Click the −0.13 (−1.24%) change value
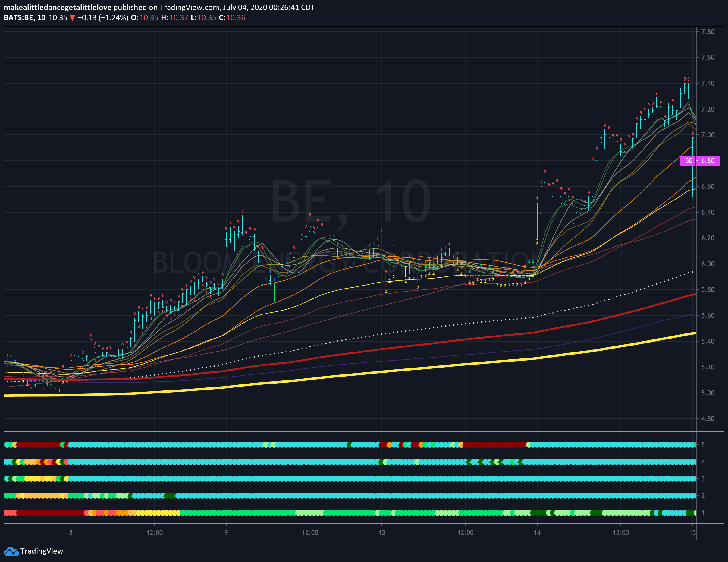 103,18
